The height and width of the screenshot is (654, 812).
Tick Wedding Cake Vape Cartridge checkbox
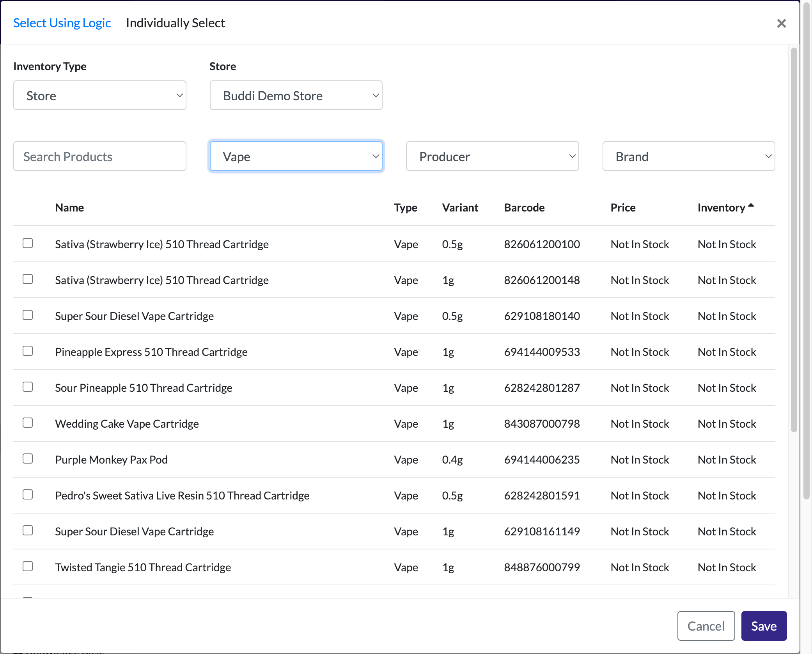tap(28, 423)
